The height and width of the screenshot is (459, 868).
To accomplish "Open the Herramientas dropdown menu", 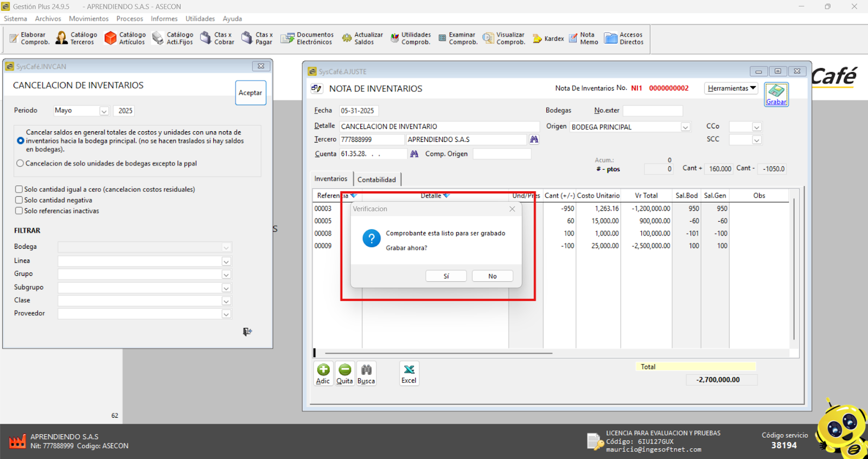I will (731, 88).
